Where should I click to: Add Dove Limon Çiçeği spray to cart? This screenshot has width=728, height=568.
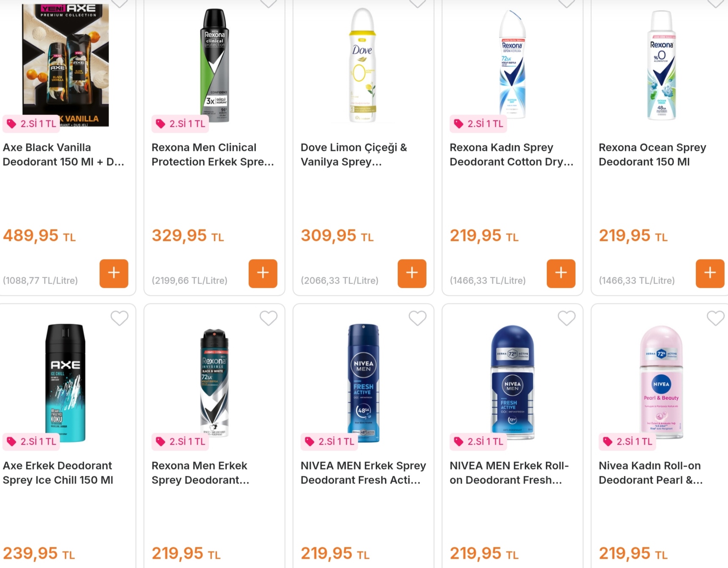(x=412, y=273)
